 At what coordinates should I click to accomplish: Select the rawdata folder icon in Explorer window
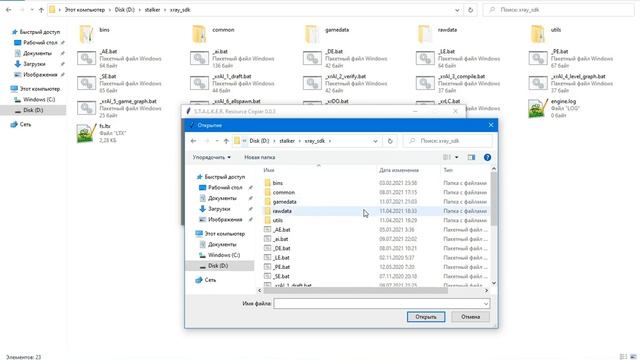coord(425,34)
